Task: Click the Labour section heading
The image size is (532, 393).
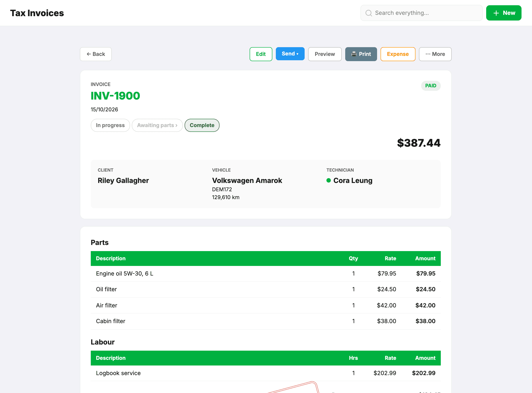Action: [x=103, y=342]
